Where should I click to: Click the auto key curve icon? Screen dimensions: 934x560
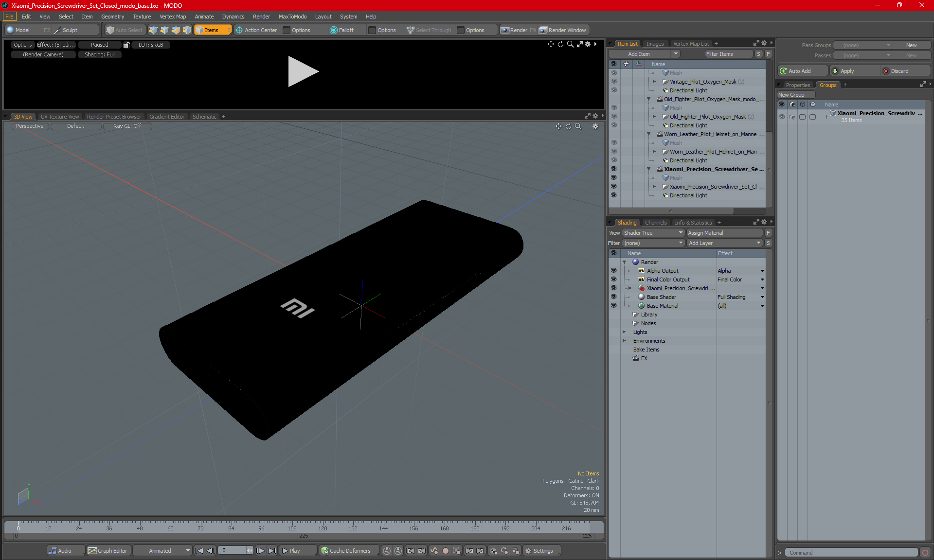pyautogui.click(x=434, y=551)
